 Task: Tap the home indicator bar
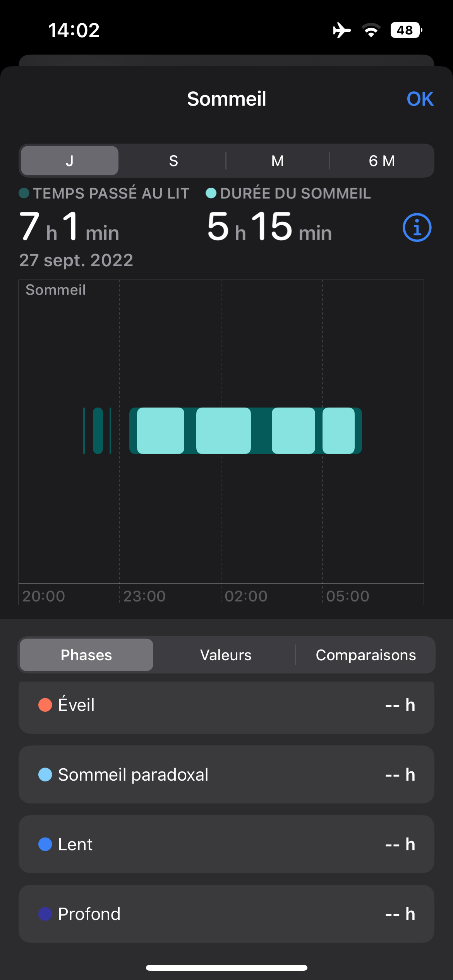click(x=226, y=968)
